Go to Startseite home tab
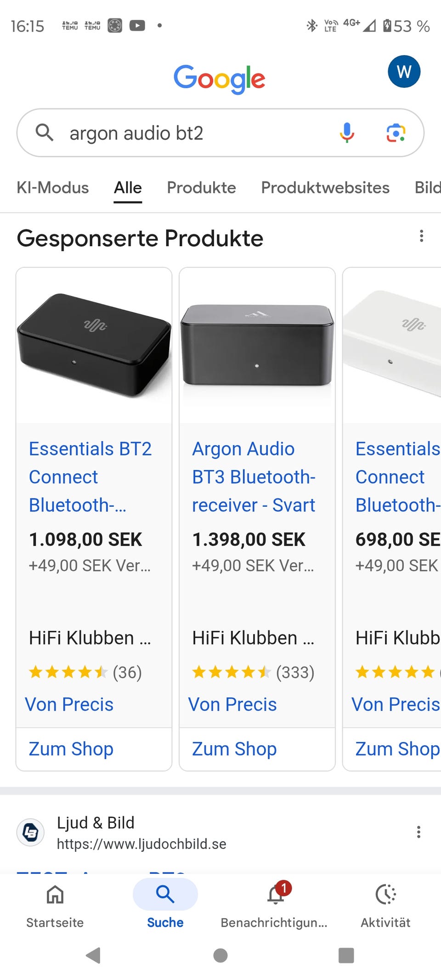This screenshot has width=441, height=980. click(55, 902)
